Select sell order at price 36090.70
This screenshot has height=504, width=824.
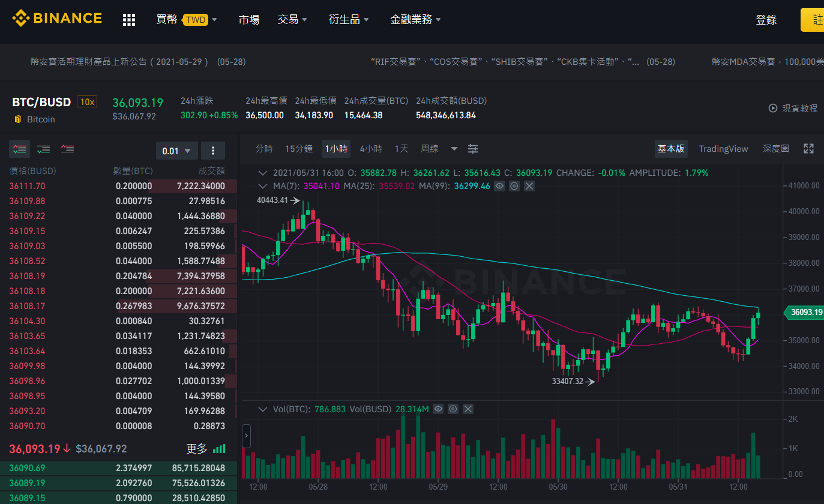118,426
